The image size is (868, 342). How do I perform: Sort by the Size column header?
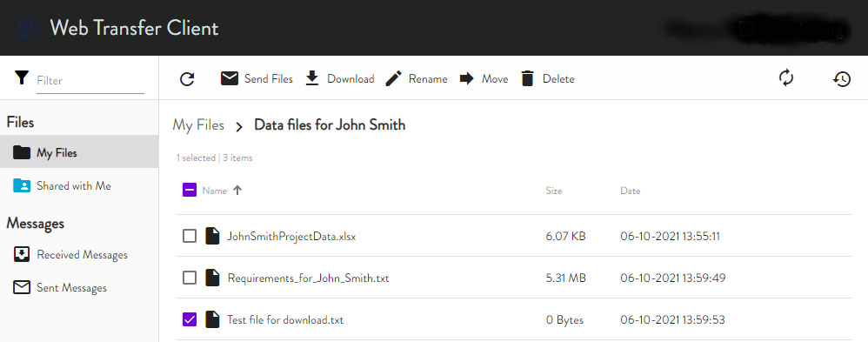553,191
